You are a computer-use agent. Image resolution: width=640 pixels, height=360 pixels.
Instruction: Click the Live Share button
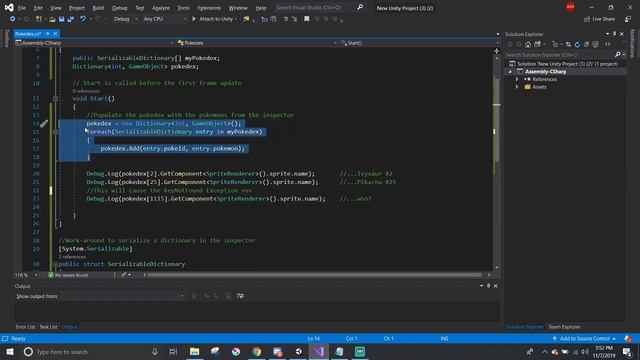(x=599, y=19)
